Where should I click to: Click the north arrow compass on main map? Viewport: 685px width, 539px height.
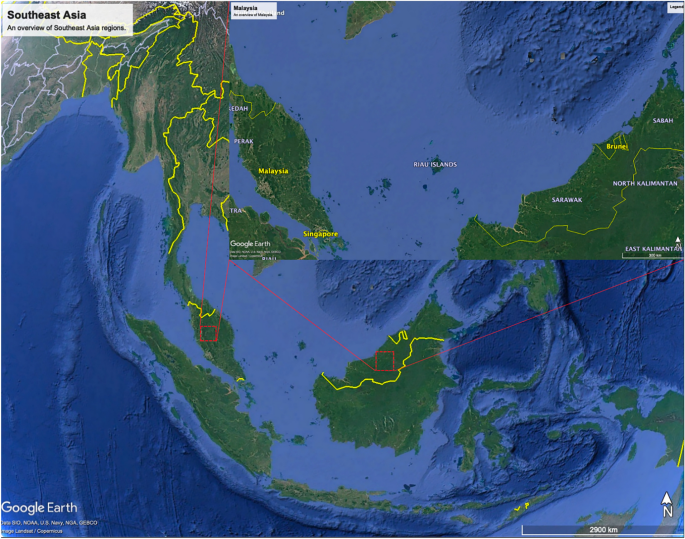(x=667, y=504)
